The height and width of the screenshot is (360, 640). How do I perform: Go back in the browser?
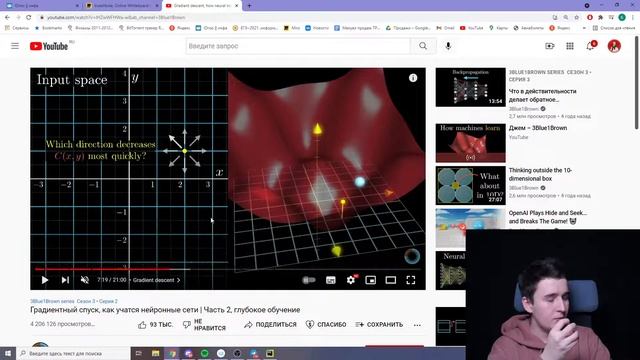click(x=7, y=18)
